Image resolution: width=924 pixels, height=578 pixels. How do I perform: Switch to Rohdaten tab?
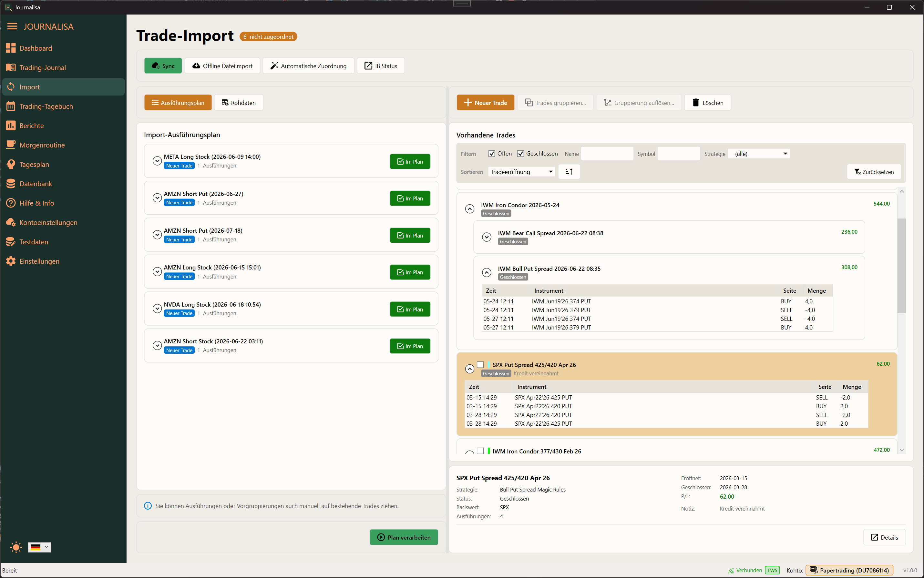(239, 102)
